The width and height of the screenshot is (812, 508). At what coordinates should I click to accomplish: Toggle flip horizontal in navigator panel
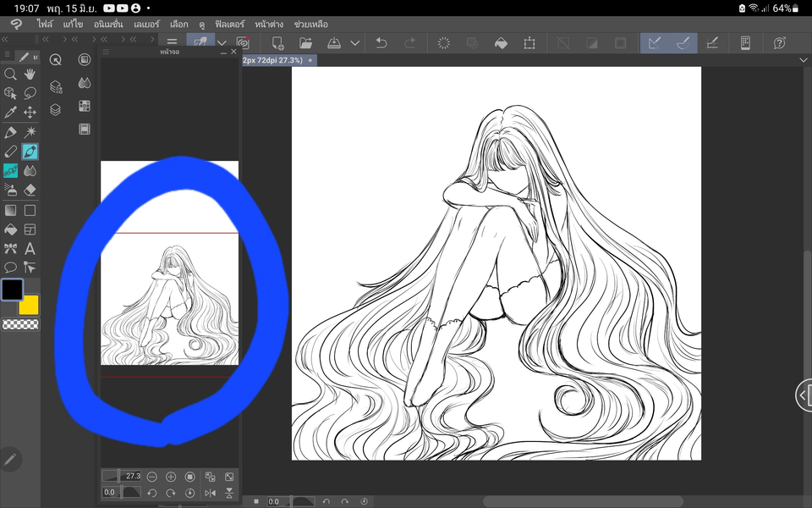[x=210, y=493]
